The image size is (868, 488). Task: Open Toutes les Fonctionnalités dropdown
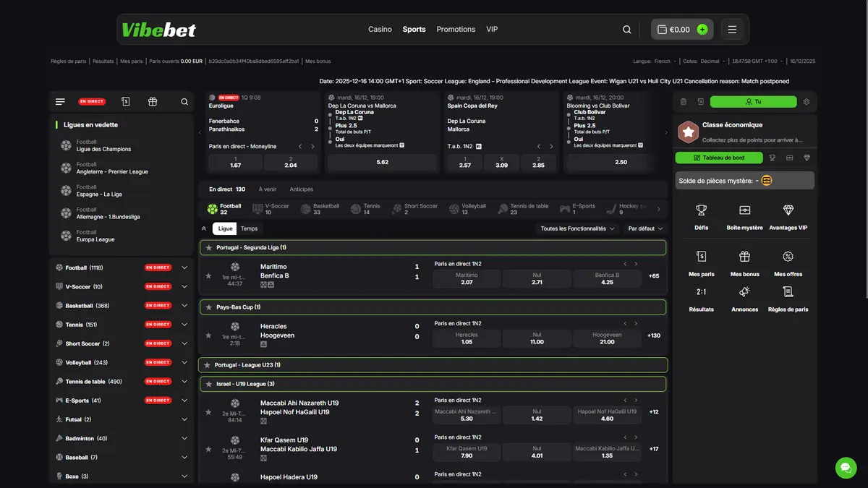(x=578, y=228)
